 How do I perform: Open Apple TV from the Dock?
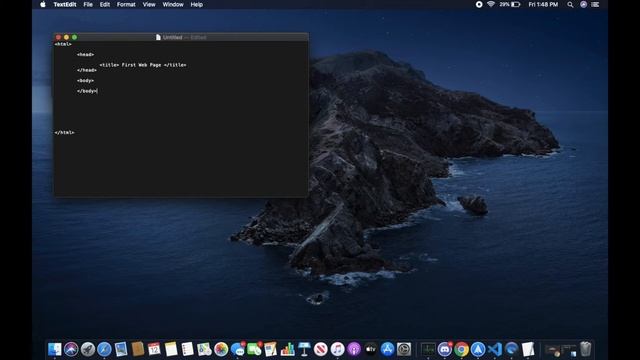click(371, 349)
